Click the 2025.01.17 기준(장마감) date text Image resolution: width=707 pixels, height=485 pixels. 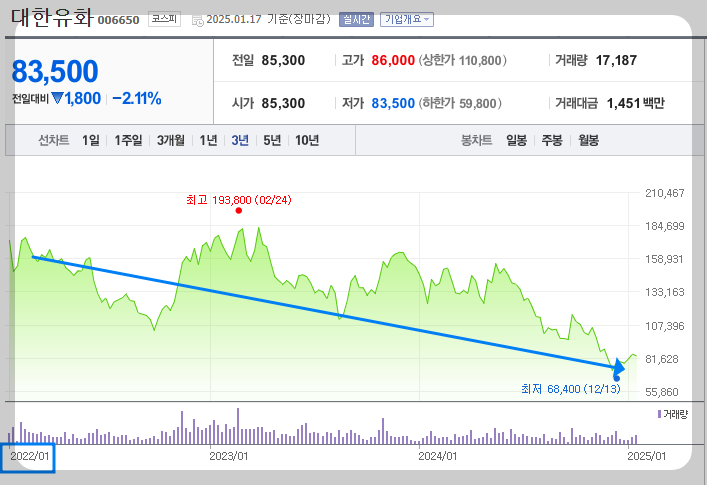click(268, 19)
